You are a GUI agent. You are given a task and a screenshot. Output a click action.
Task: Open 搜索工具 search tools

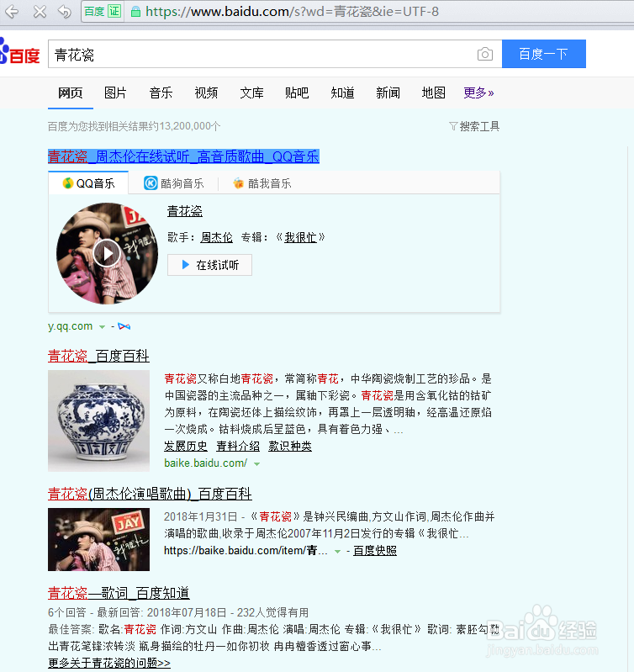[474, 126]
